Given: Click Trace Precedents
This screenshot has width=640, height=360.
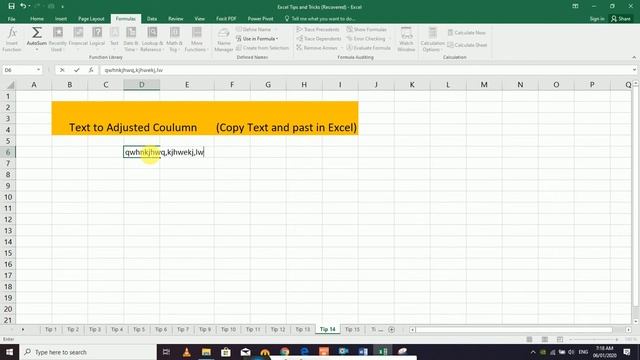Looking at the screenshot, I should 318,29.
